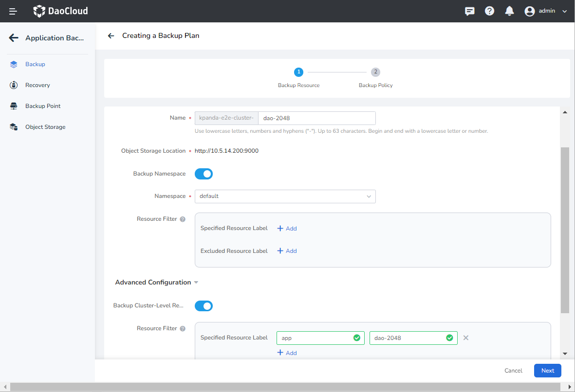Image resolution: width=575 pixels, height=392 pixels.
Task: Open the help question mark icon
Action: coord(489,10)
